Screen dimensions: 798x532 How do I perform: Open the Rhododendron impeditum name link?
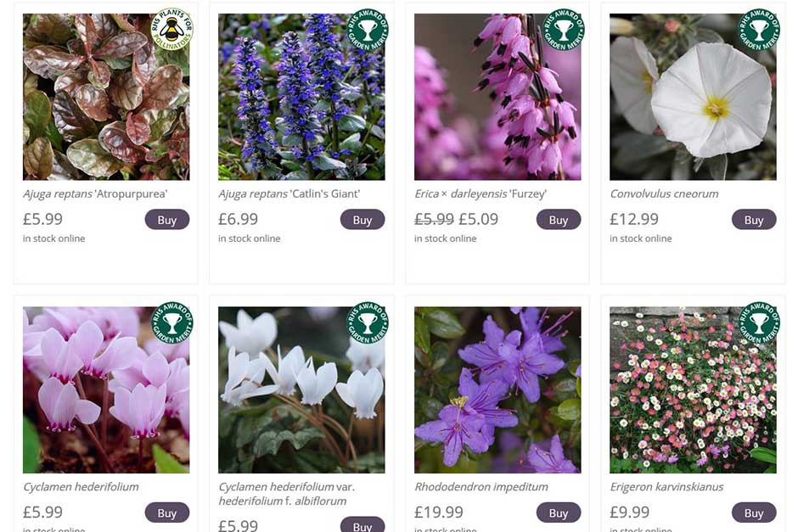click(x=480, y=487)
